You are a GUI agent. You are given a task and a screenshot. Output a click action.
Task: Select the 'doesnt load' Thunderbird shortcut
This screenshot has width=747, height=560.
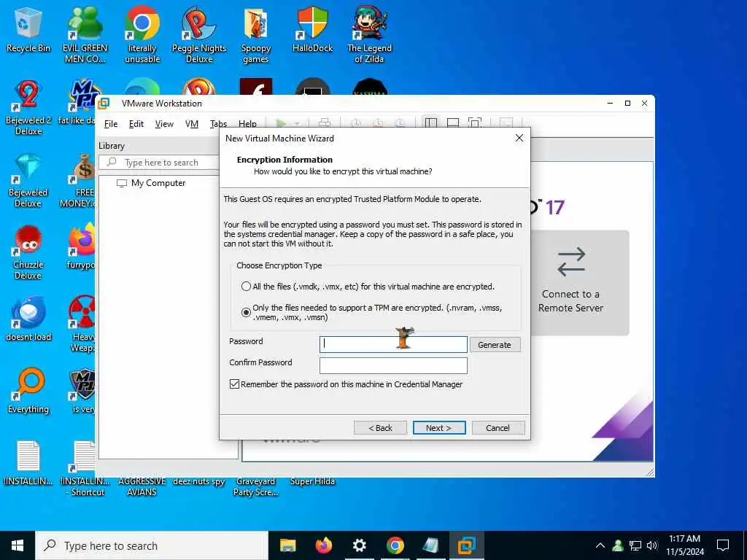[28, 319]
